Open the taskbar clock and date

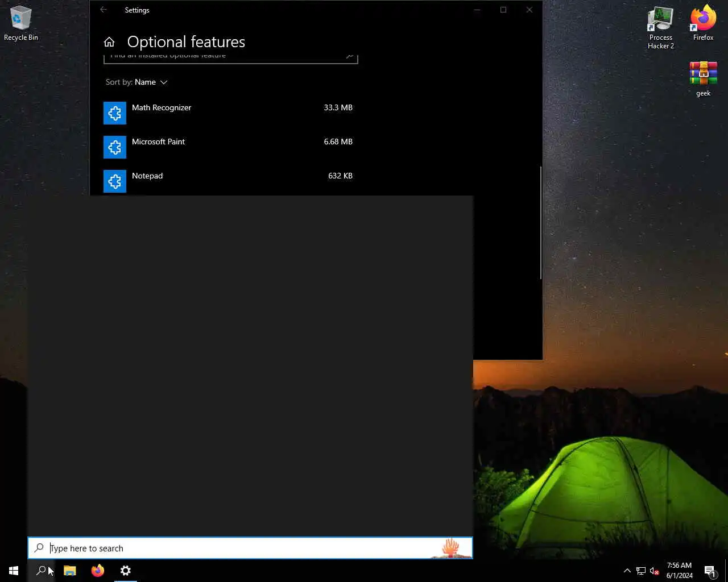click(x=680, y=571)
